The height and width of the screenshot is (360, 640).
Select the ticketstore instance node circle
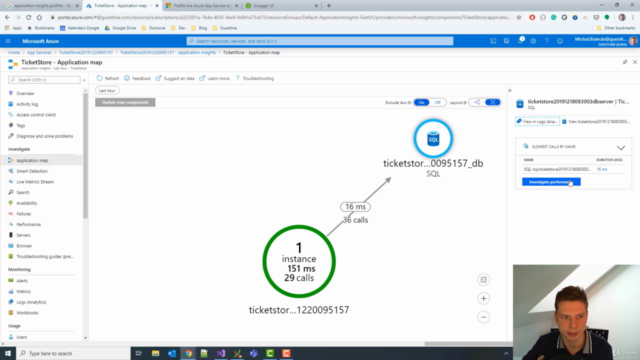(299, 262)
